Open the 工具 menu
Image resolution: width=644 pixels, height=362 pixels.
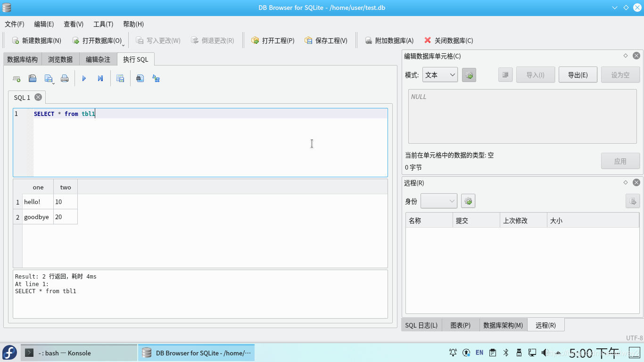pos(103,24)
